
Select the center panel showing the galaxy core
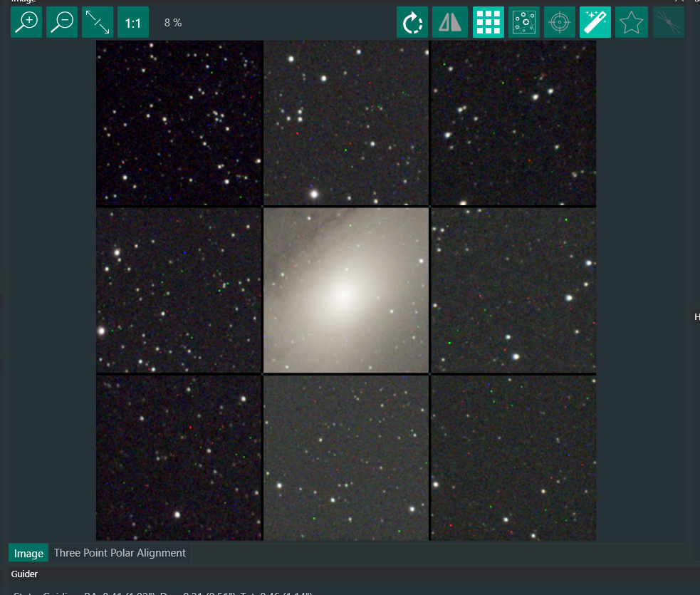point(346,290)
